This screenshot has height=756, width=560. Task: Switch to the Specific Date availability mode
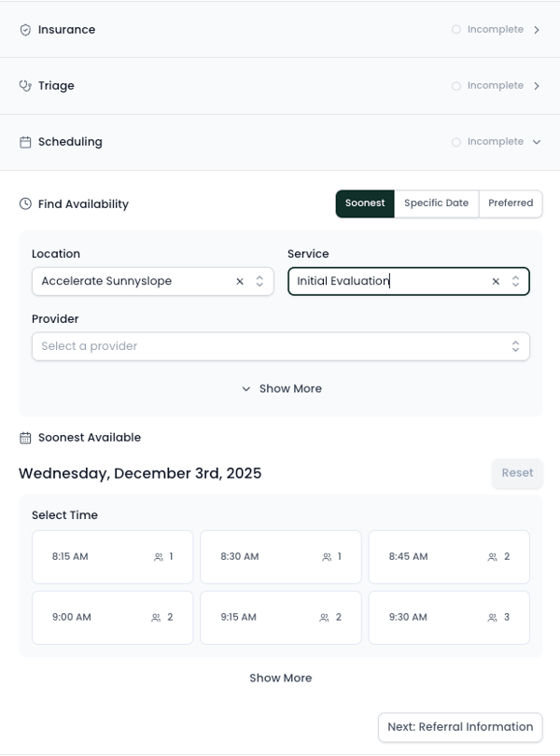436,203
